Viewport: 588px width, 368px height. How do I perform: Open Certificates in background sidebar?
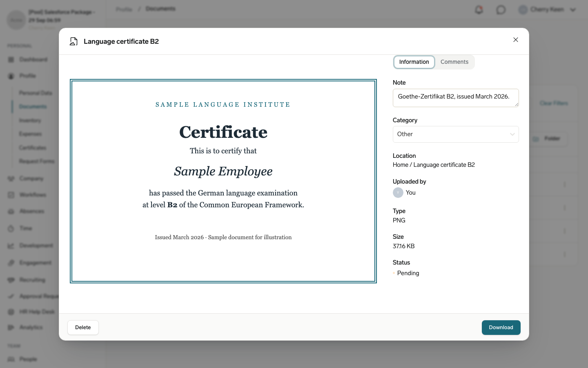tap(33, 148)
